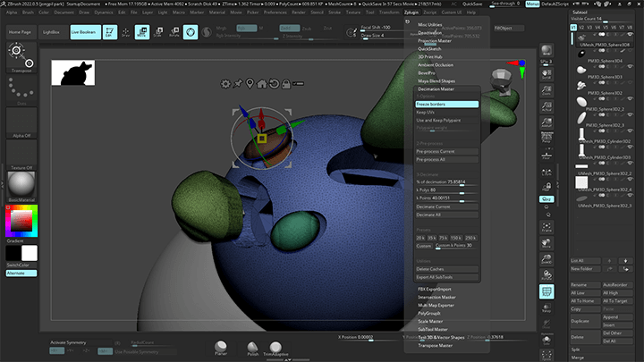Viewport: 644px width, 362px height.
Task: Expand the Ambient Occlusion section
Action: click(436, 65)
